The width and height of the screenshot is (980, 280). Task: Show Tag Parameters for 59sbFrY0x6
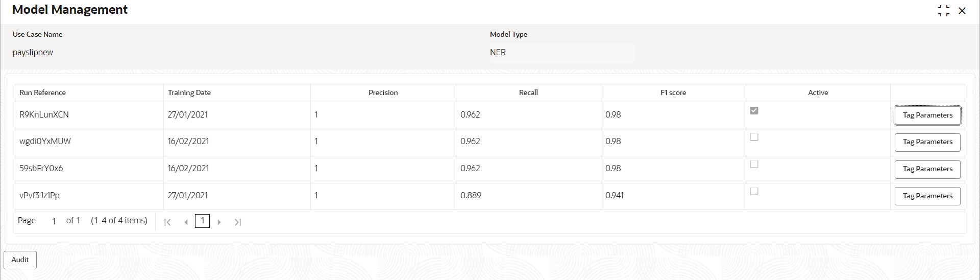pyautogui.click(x=927, y=169)
